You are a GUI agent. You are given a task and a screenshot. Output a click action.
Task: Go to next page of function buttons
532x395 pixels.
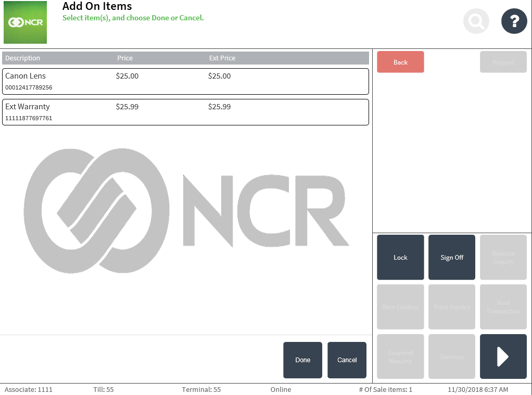pyautogui.click(x=503, y=356)
